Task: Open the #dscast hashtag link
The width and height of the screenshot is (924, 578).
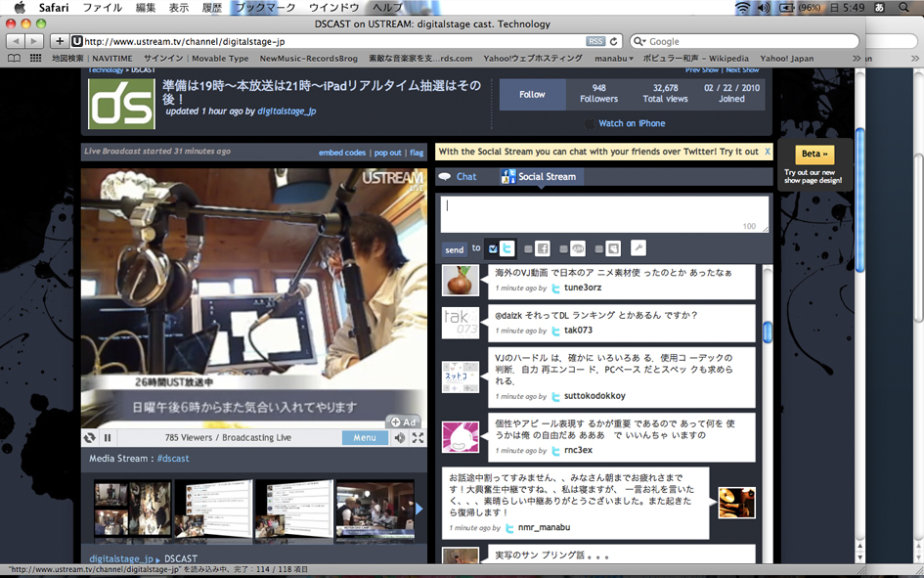Action: coord(173,459)
